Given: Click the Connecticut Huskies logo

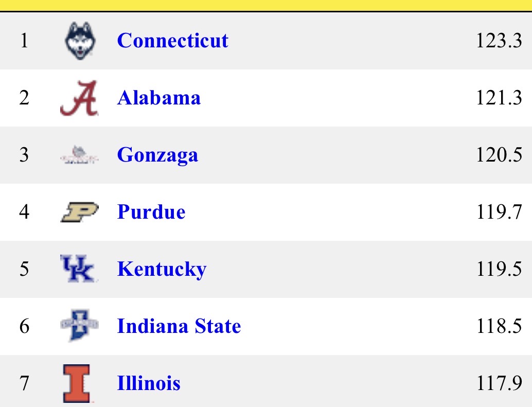Looking at the screenshot, I should [80, 41].
